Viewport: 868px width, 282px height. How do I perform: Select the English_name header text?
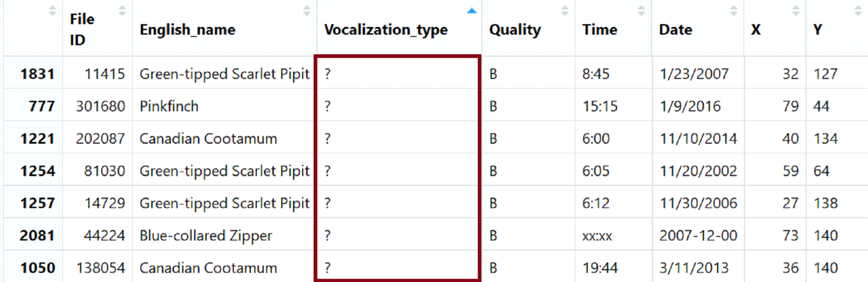pyautogui.click(x=187, y=30)
